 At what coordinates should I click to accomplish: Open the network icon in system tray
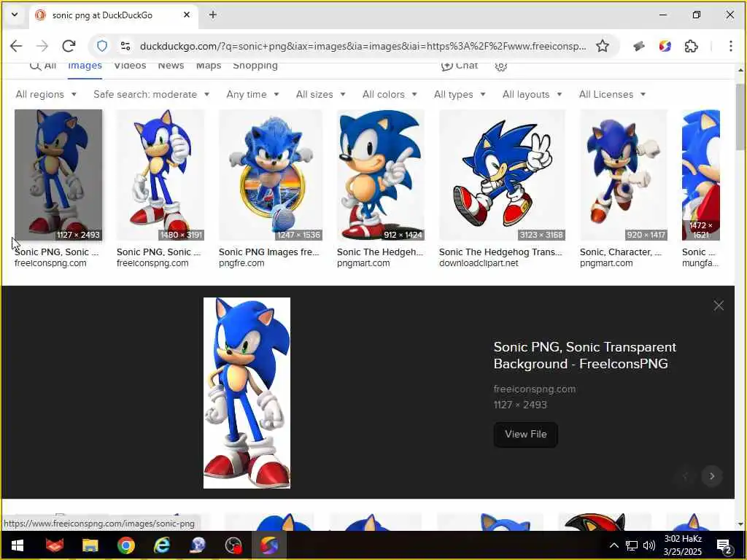[x=631, y=545]
